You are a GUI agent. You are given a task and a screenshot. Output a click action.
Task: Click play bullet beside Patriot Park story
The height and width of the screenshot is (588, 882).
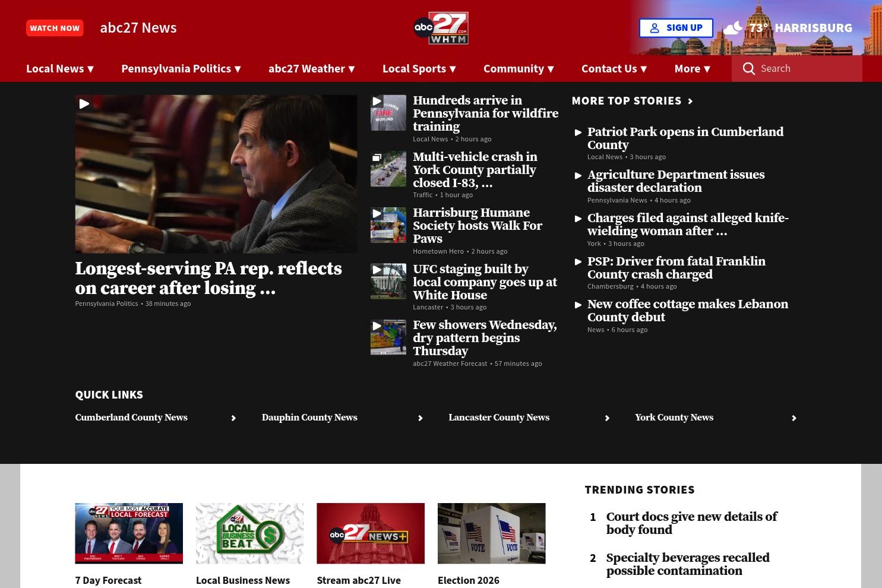pos(578,133)
